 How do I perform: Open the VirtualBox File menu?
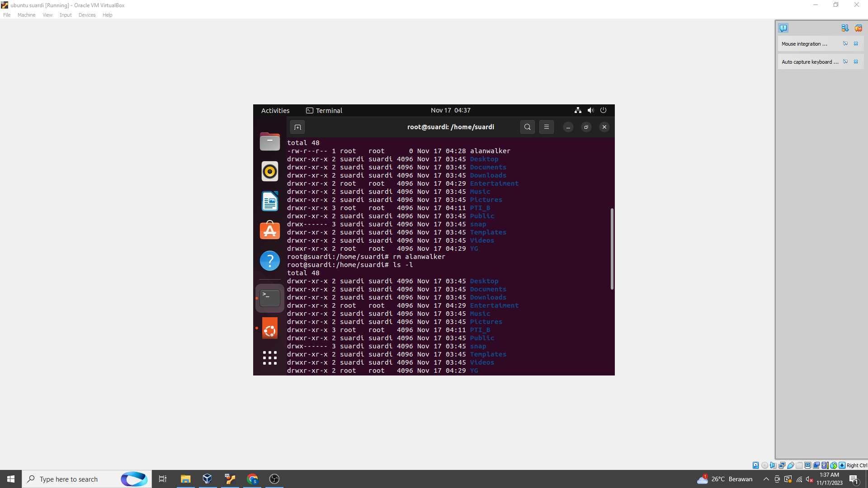pyautogui.click(x=7, y=15)
